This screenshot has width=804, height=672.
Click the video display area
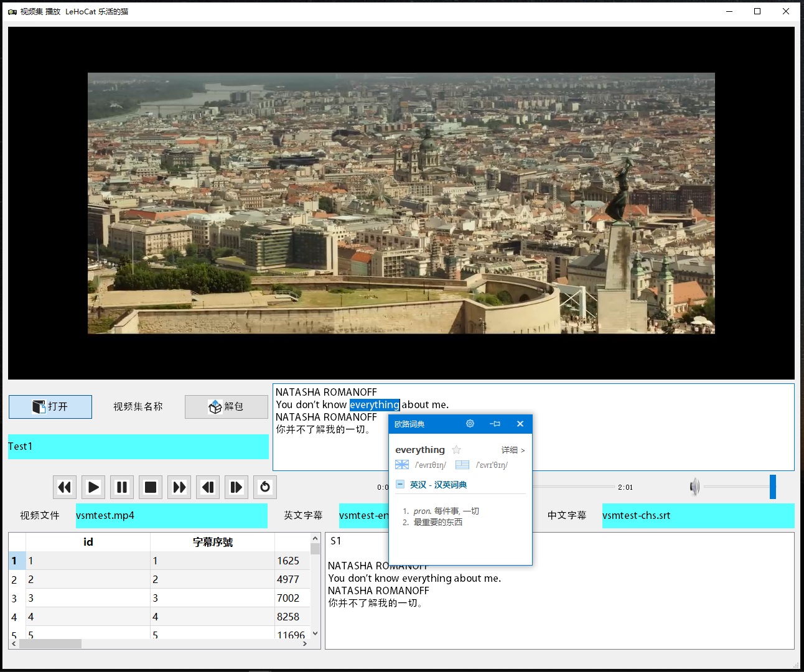pyautogui.click(x=401, y=203)
